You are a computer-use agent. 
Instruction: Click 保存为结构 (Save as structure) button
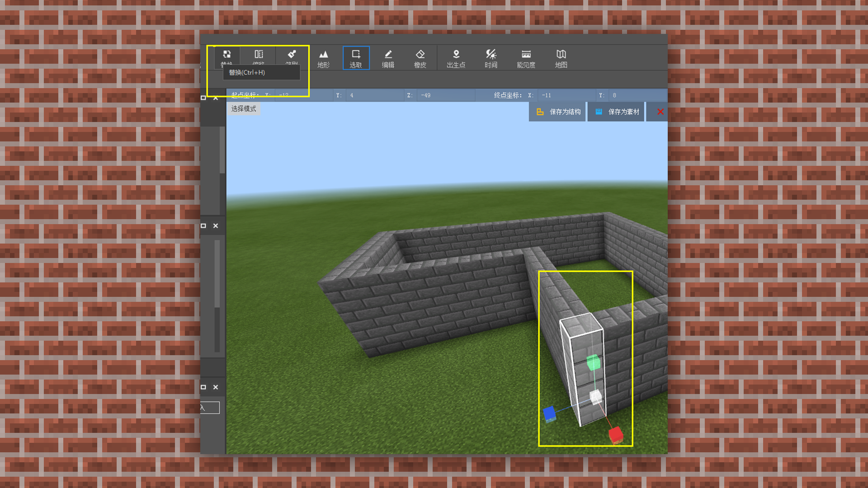tap(558, 112)
